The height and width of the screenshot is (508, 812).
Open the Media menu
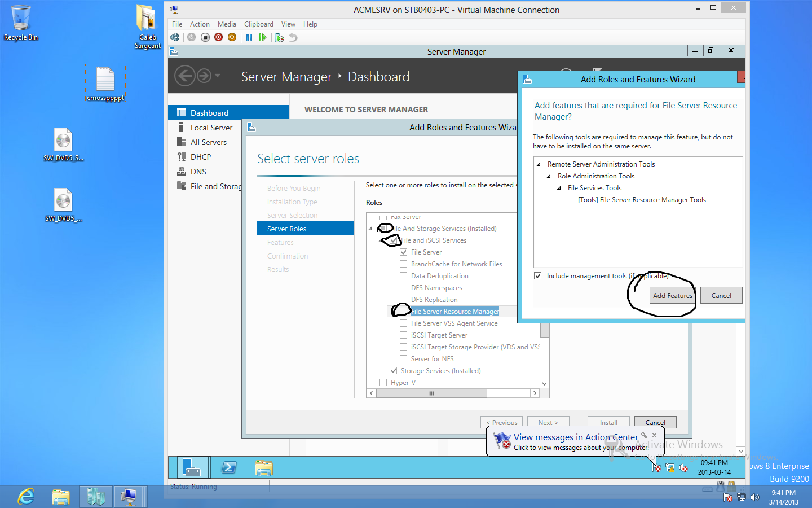click(x=227, y=24)
